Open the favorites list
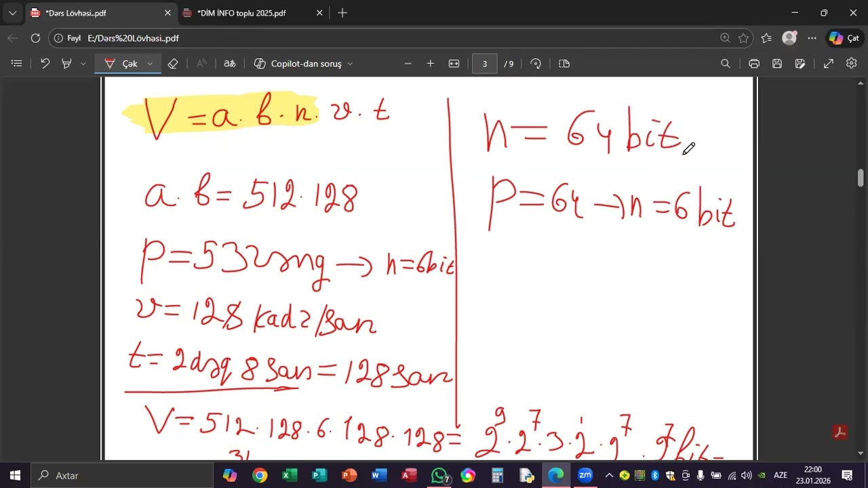 (766, 38)
